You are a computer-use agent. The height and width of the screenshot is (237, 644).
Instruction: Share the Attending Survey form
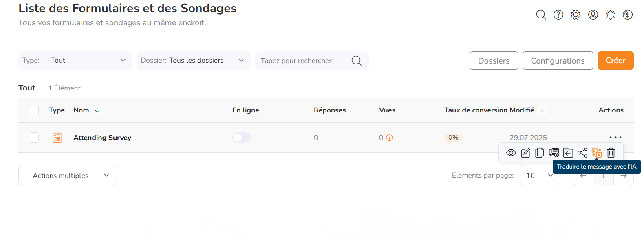[x=582, y=153]
